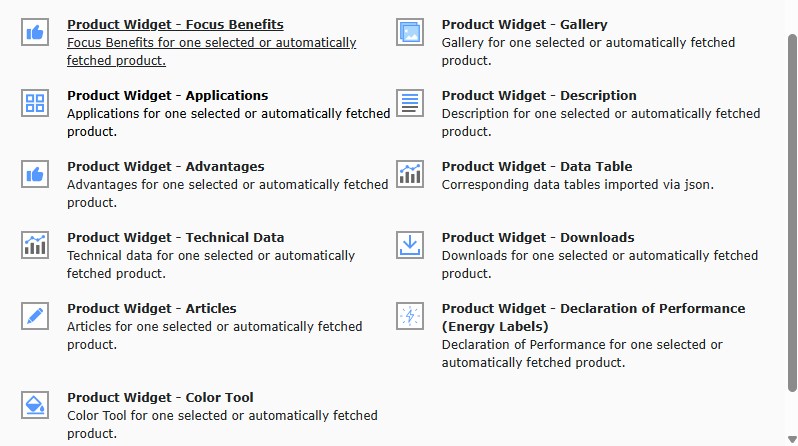798x446 pixels.
Task: Click the Downloads arrow icon
Action: point(410,245)
